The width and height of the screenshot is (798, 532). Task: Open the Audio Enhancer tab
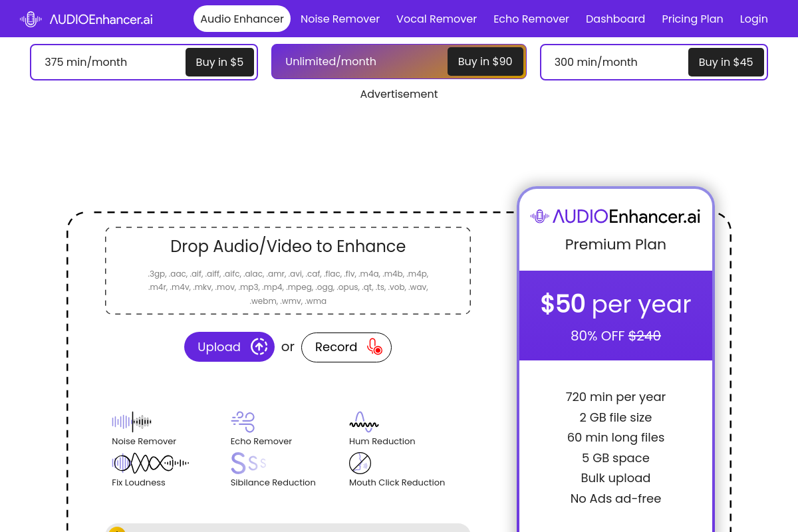click(242, 19)
